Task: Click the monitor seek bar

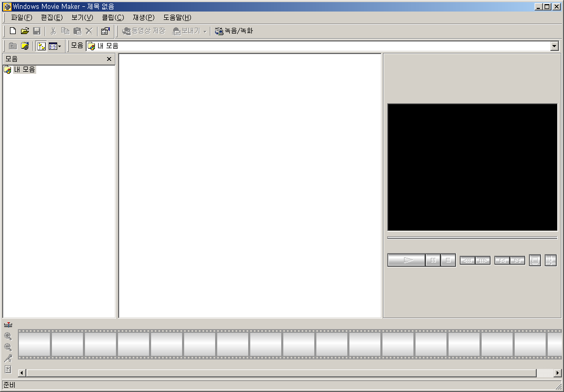Action: click(x=472, y=237)
